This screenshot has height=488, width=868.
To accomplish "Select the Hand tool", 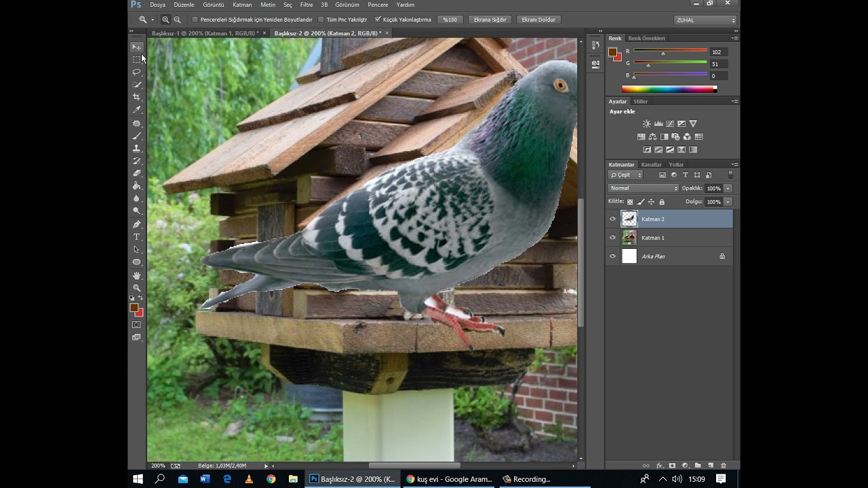I will click(x=136, y=275).
